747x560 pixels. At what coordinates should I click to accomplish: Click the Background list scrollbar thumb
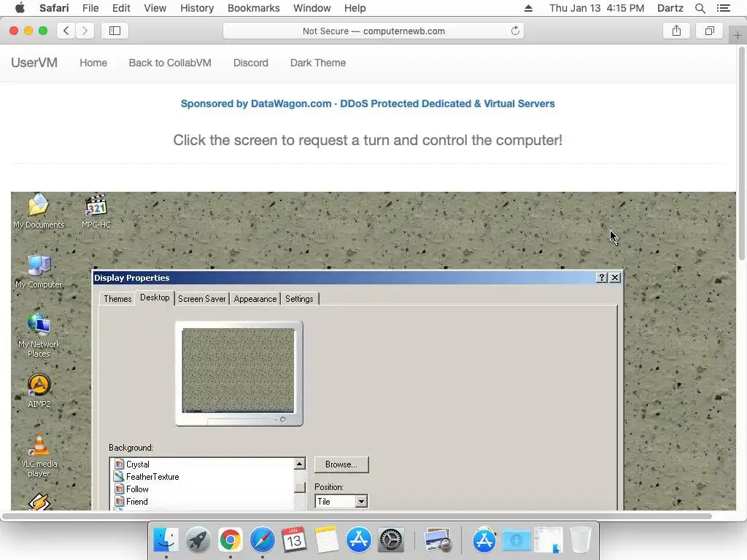click(x=299, y=487)
